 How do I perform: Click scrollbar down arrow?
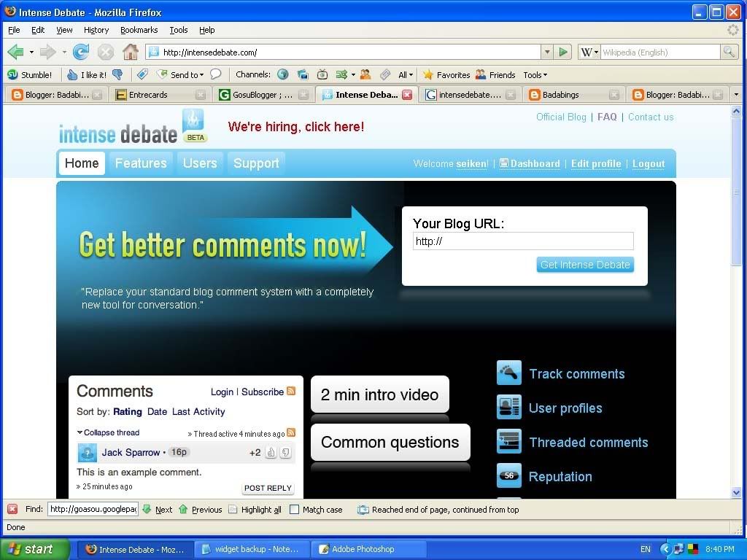pos(736,492)
